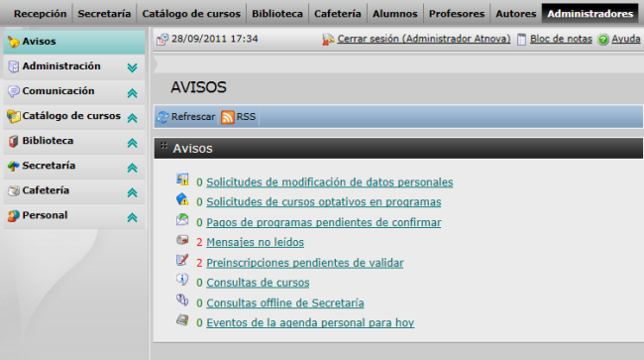Click the Mensajes no leídos mailbox icon
644x360 pixels.
tap(182, 240)
